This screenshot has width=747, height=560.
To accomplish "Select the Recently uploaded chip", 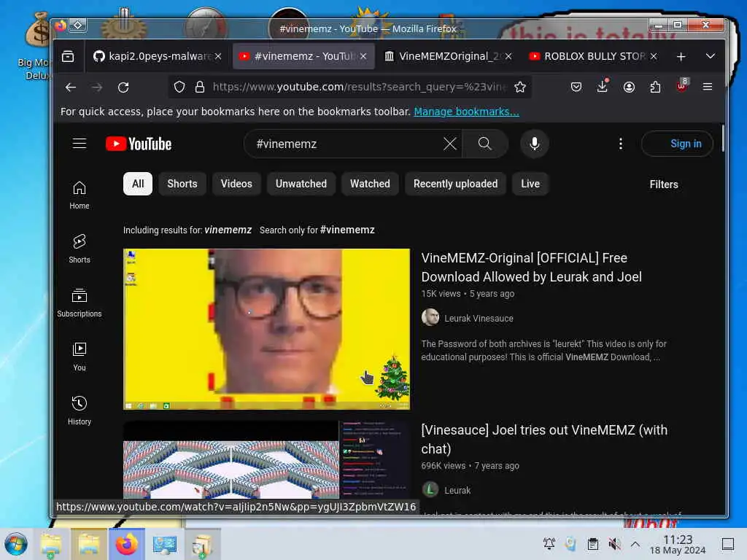I will [x=455, y=184].
